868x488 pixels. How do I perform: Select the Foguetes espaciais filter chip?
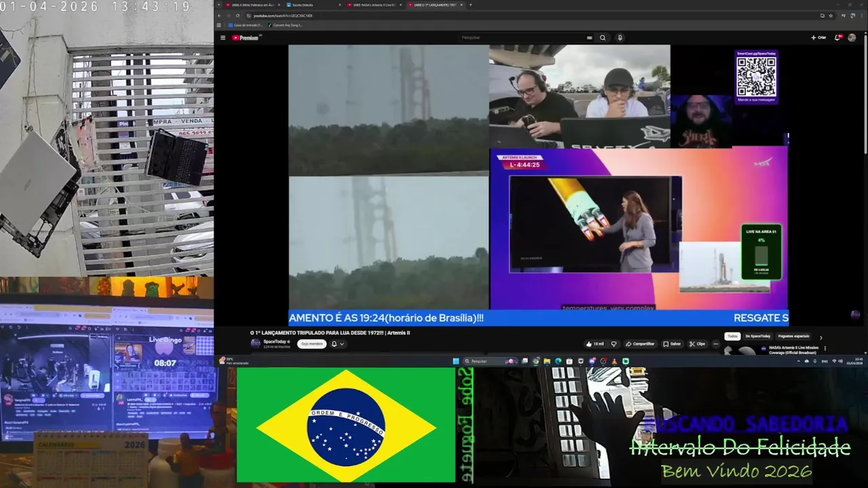(793, 336)
